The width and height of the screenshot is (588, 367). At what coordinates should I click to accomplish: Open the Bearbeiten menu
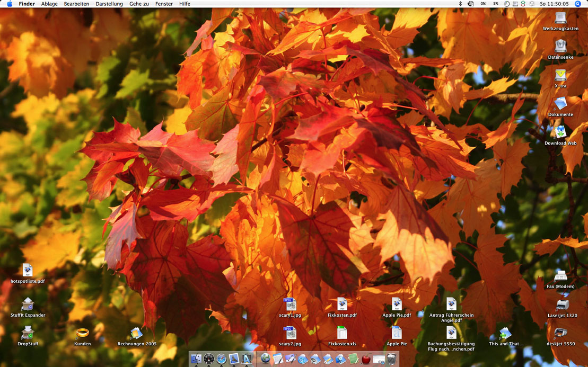click(x=76, y=4)
